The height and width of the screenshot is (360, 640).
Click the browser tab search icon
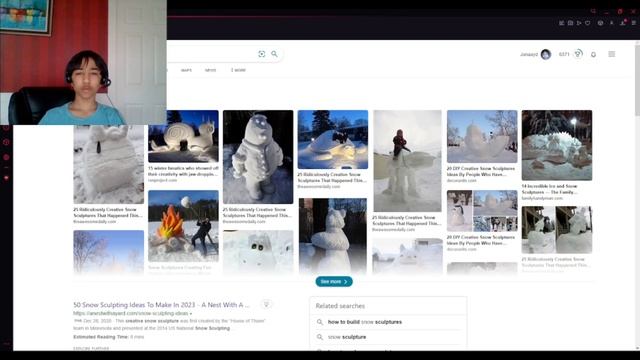[x=593, y=11]
